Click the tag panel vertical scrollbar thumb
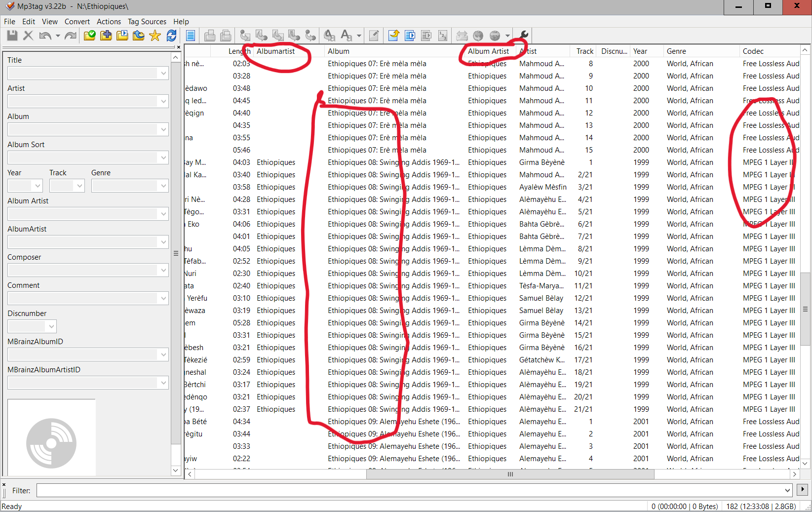Image resolution: width=812 pixels, height=512 pixels. (176, 253)
